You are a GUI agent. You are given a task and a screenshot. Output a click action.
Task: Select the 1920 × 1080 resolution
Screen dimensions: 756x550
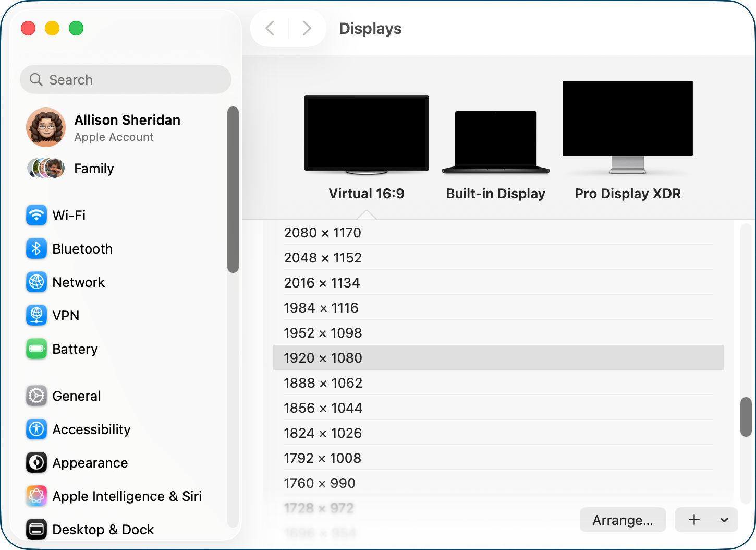(323, 357)
